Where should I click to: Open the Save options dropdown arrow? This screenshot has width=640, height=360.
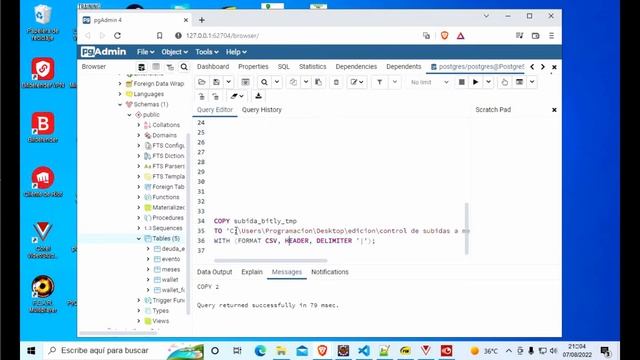229,82
